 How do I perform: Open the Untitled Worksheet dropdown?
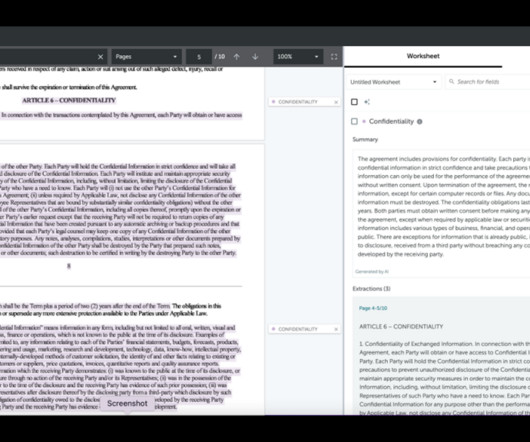tap(393, 82)
